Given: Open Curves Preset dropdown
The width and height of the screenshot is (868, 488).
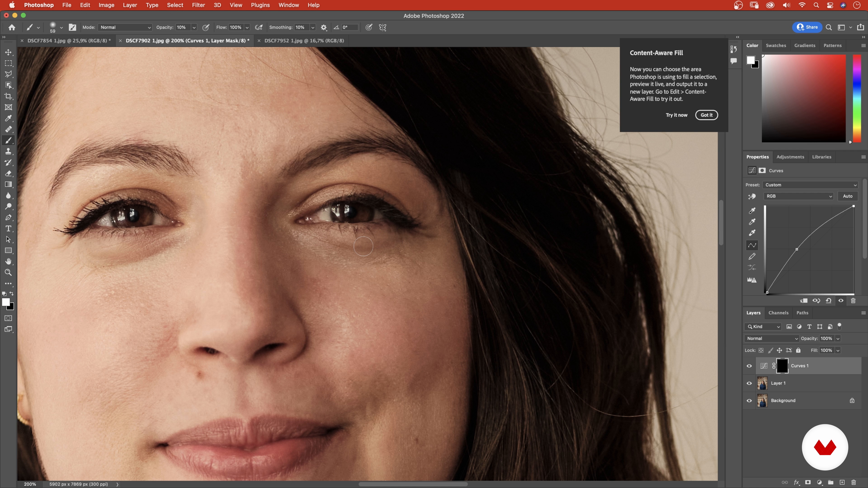Looking at the screenshot, I should [810, 185].
